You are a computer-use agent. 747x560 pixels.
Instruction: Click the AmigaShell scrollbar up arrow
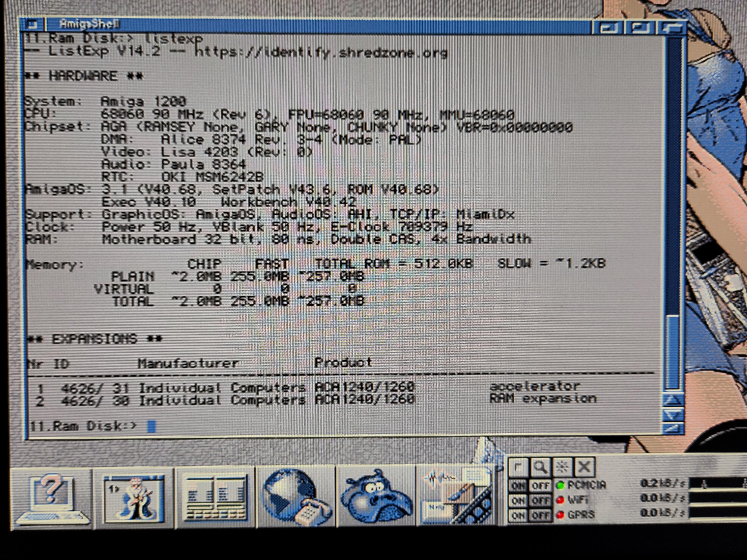click(673, 400)
